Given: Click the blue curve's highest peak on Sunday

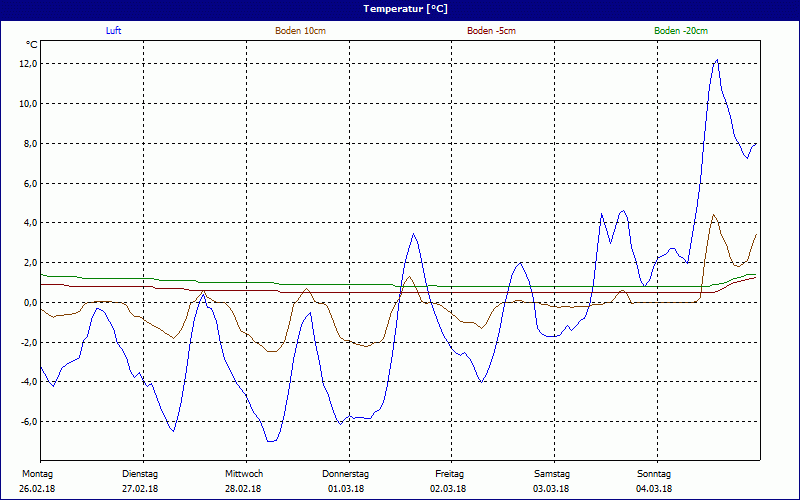Looking at the screenshot, I should [716, 61].
